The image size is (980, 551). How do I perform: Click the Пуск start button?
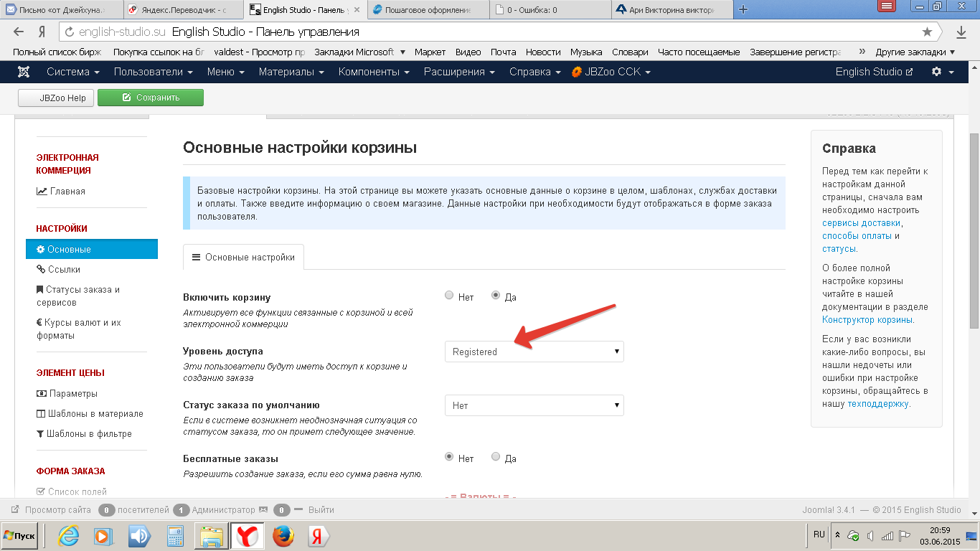20,536
